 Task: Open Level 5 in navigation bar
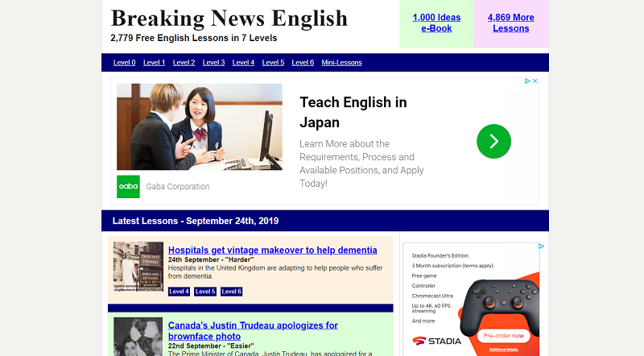(x=273, y=63)
